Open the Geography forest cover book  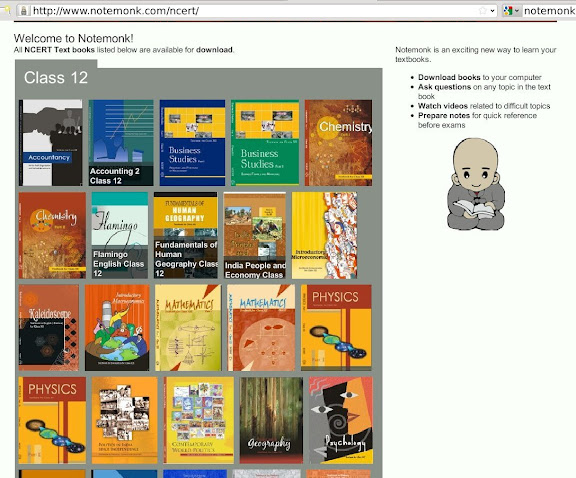271,420
